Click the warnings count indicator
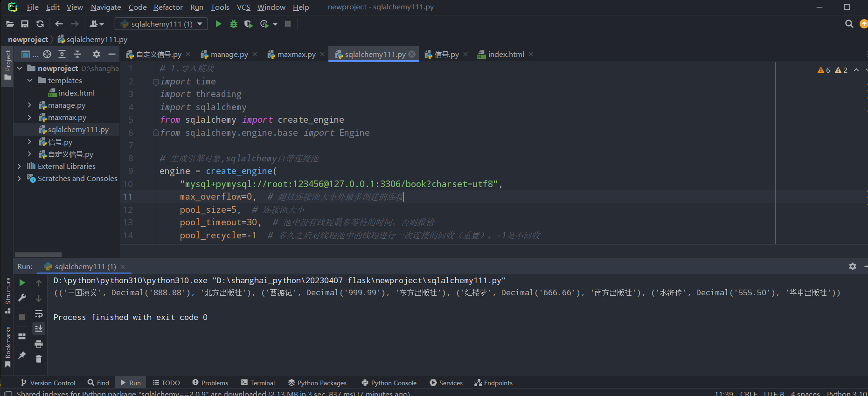The image size is (868, 396). [833, 70]
